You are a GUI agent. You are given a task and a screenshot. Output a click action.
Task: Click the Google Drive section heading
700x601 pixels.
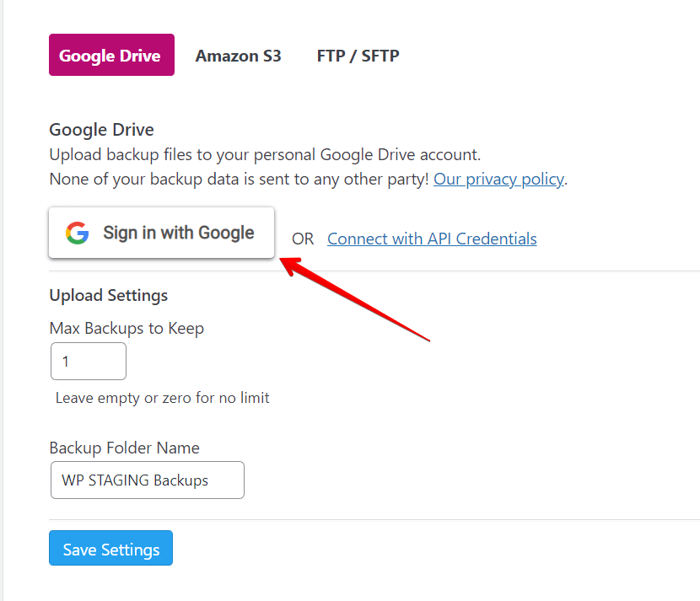(102, 130)
